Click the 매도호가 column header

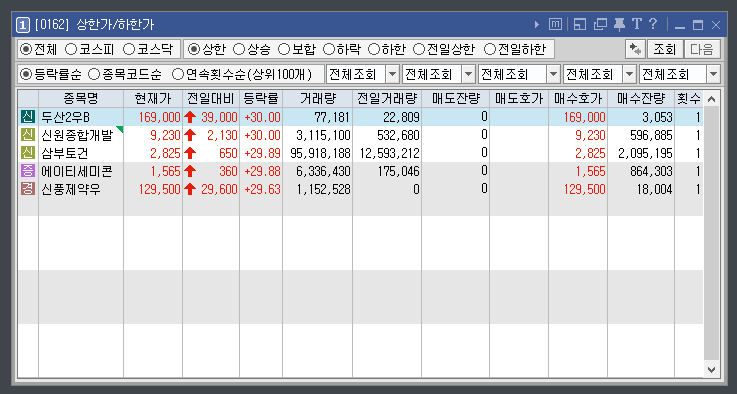(519, 99)
